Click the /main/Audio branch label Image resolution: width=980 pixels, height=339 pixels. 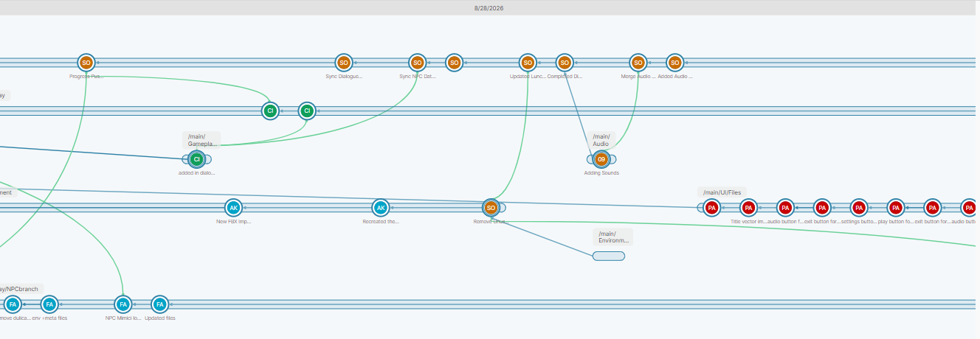[602, 140]
